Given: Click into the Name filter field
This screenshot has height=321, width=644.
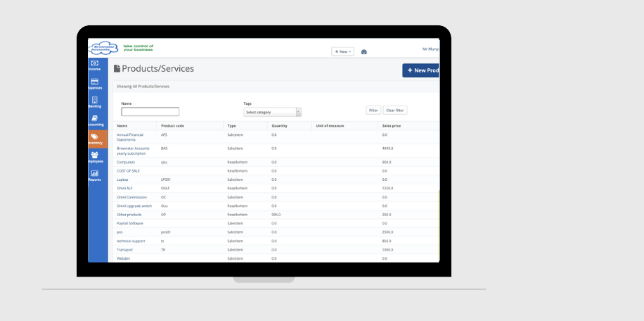Looking at the screenshot, I should 150,112.
